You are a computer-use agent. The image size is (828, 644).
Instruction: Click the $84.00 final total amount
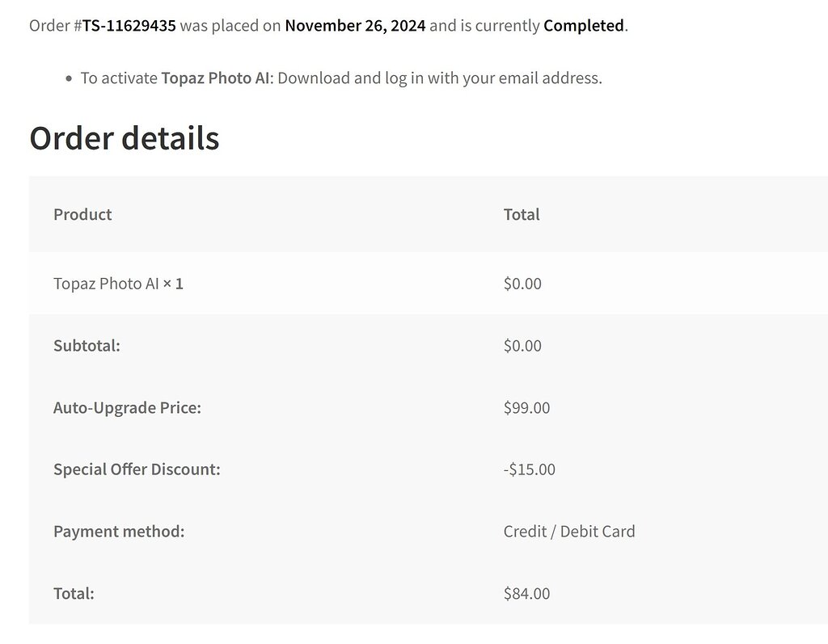coord(526,594)
